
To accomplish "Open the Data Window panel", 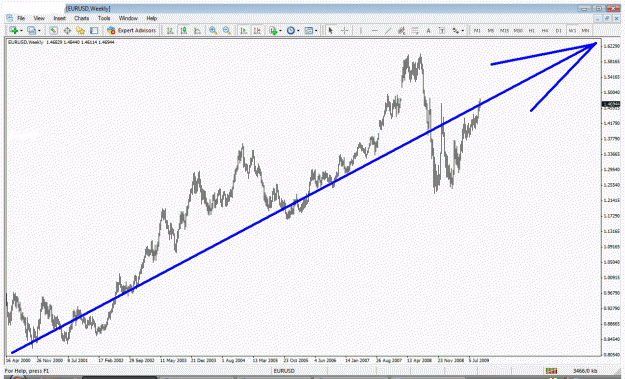I will click(x=67, y=30).
